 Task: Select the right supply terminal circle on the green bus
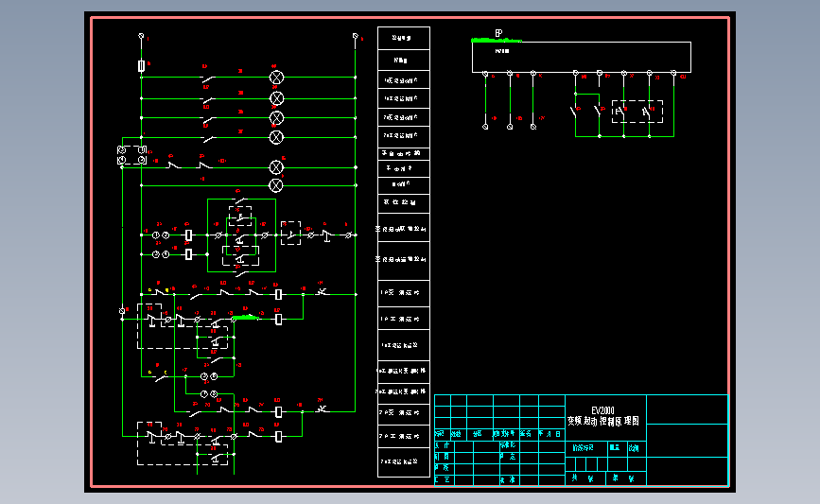click(x=355, y=36)
